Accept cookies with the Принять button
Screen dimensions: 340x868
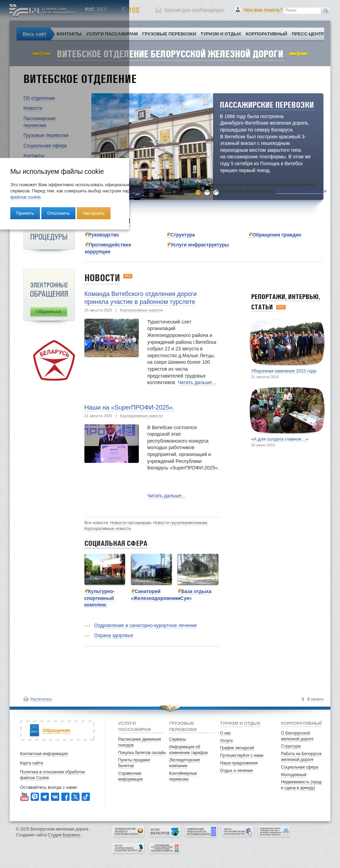(x=25, y=213)
